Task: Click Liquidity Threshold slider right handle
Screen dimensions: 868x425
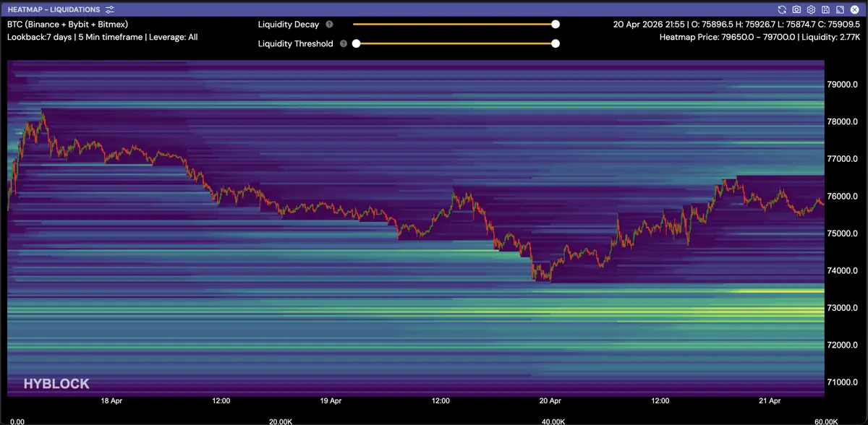Action: 556,43
